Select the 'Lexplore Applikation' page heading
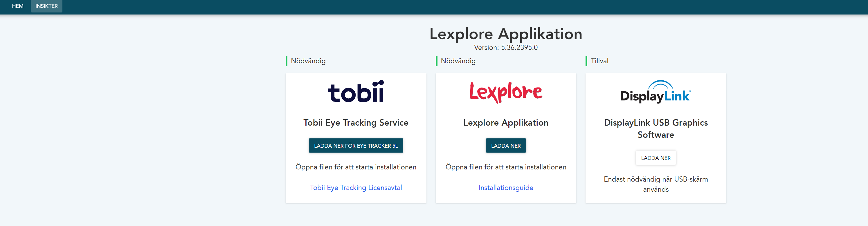 pyautogui.click(x=506, y=34)
